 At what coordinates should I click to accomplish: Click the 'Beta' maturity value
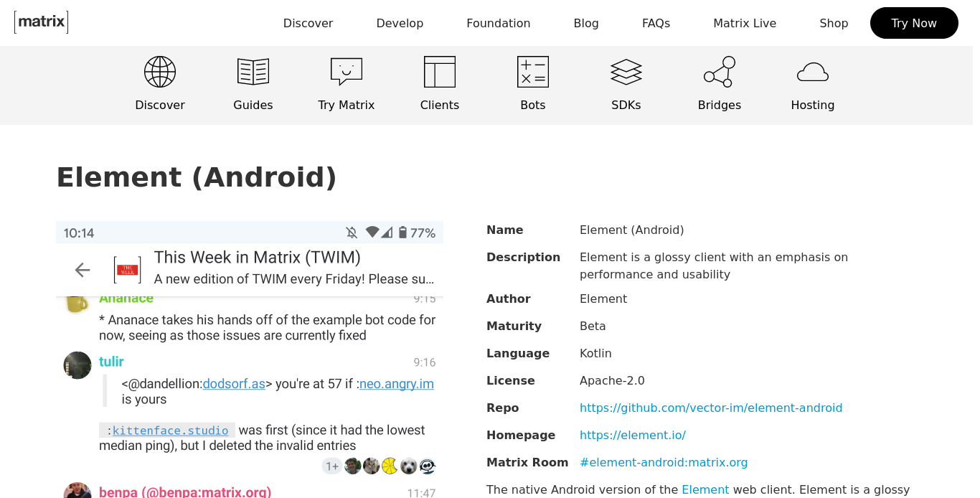(593, 326)
